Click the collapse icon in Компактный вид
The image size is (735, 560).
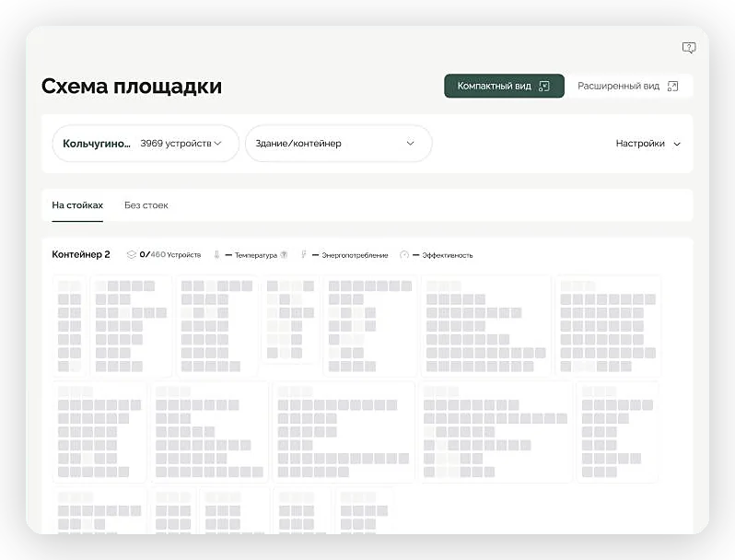(544, 87)
